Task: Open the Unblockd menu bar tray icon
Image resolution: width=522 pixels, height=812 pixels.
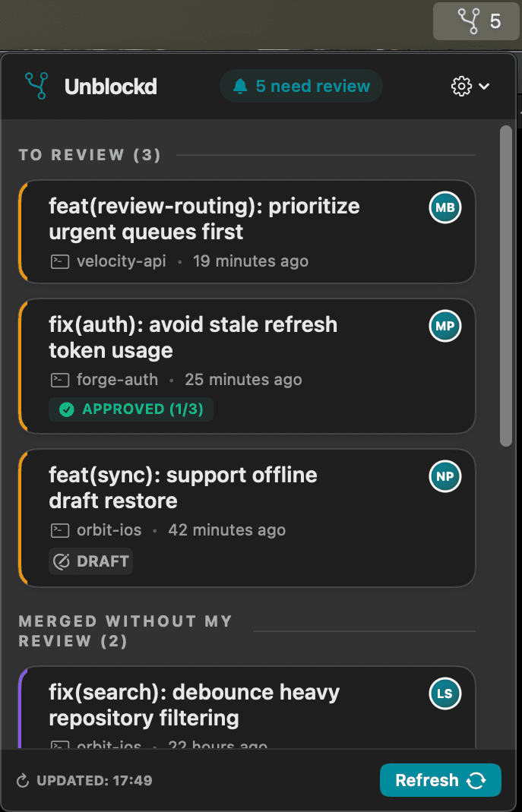Action: [x=476, y=21]
